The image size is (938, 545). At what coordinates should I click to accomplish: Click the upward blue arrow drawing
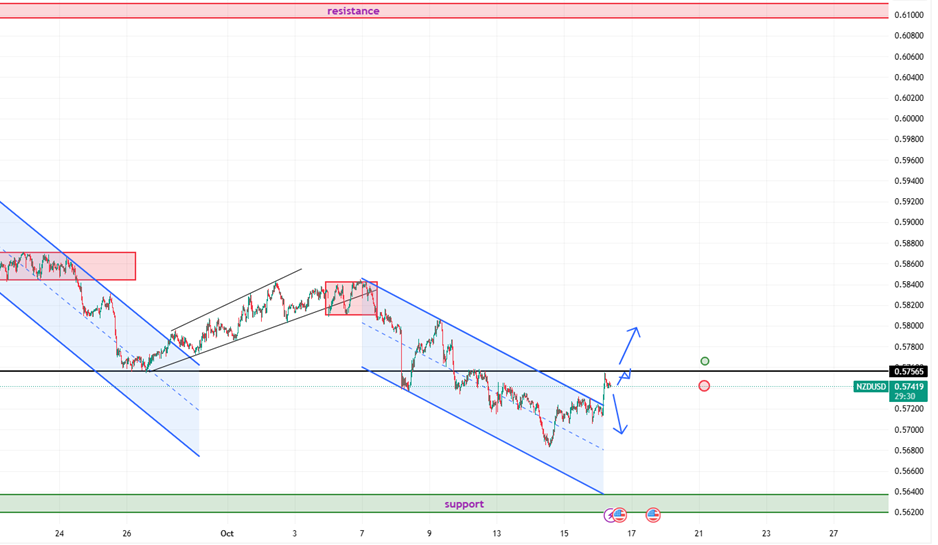(629, 347)
